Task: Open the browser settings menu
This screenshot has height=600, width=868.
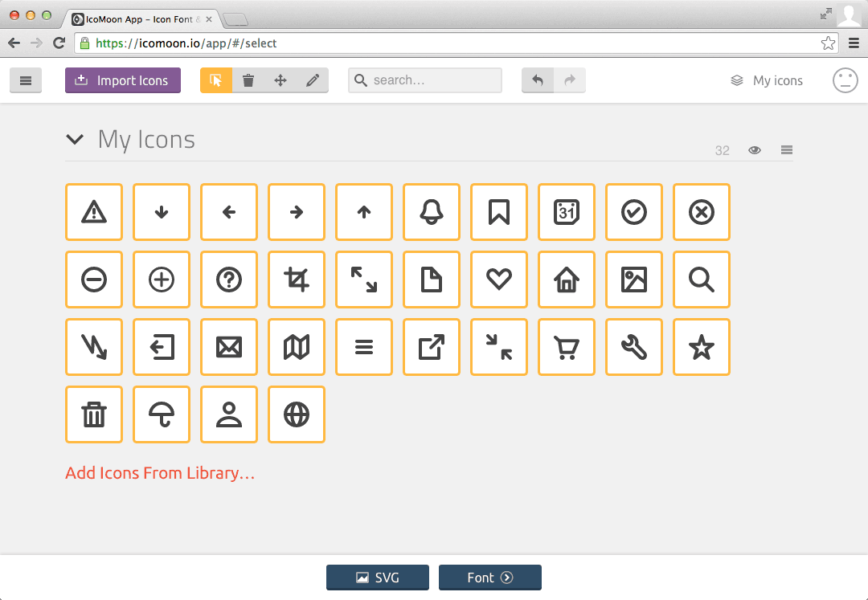Action: point(854,43)
